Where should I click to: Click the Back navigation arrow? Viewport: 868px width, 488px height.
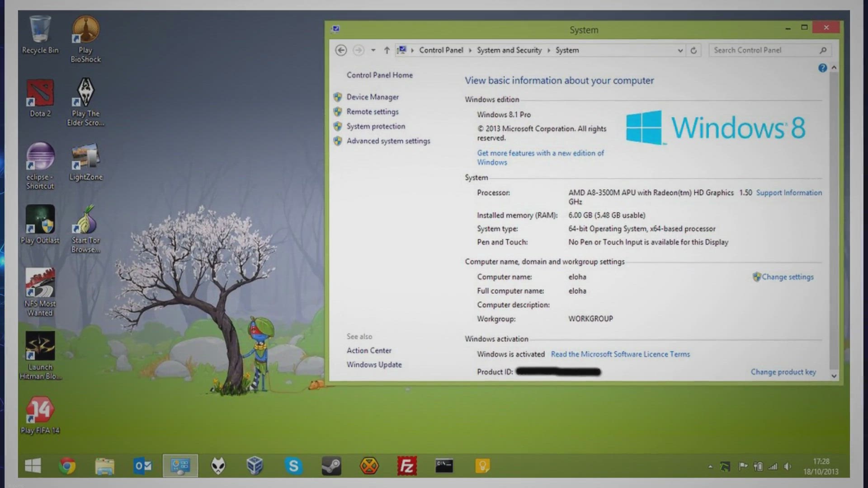[x=341, y=50]
